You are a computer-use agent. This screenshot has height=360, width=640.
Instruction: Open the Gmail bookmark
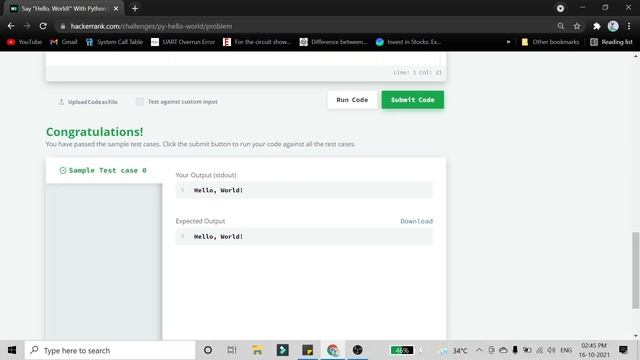(64, 42)
